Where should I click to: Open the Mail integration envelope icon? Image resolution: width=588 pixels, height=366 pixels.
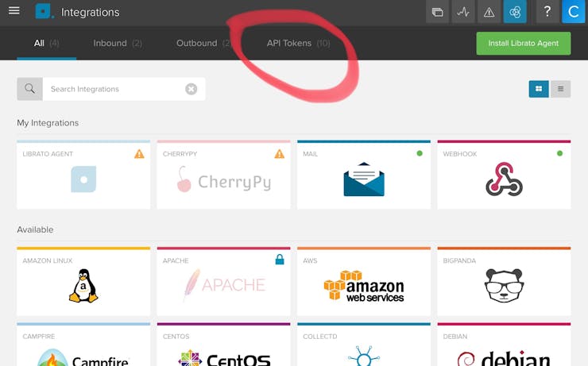364,179
